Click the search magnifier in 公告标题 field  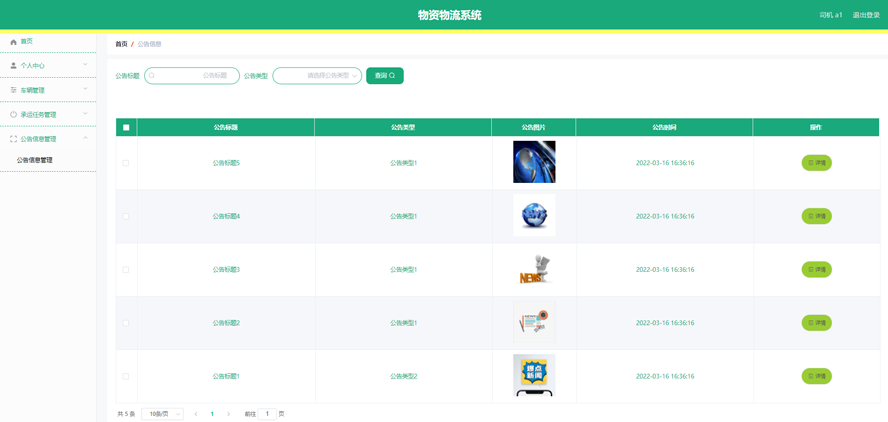click(152, 75)
